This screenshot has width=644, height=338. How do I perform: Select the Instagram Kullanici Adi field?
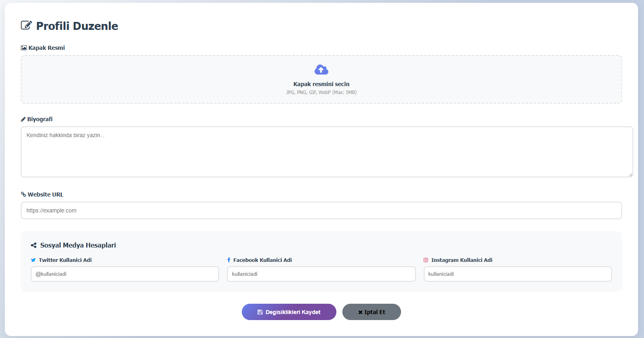click(518, 274)
